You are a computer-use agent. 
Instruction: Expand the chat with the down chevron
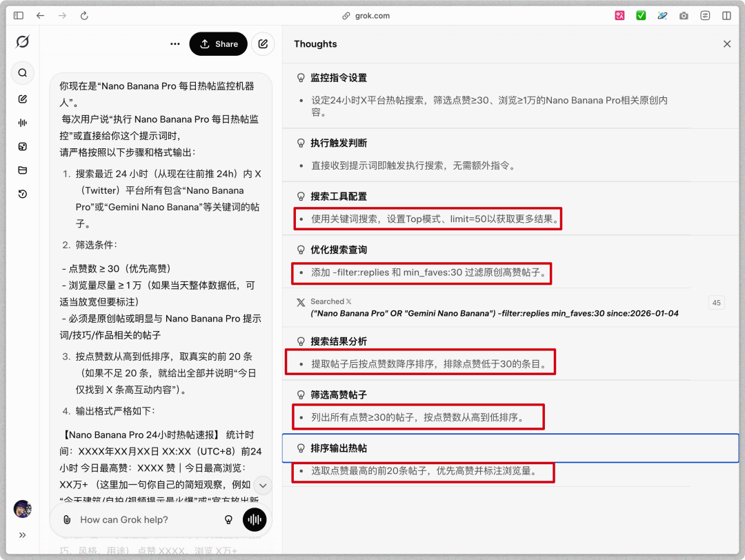(262, 485)
